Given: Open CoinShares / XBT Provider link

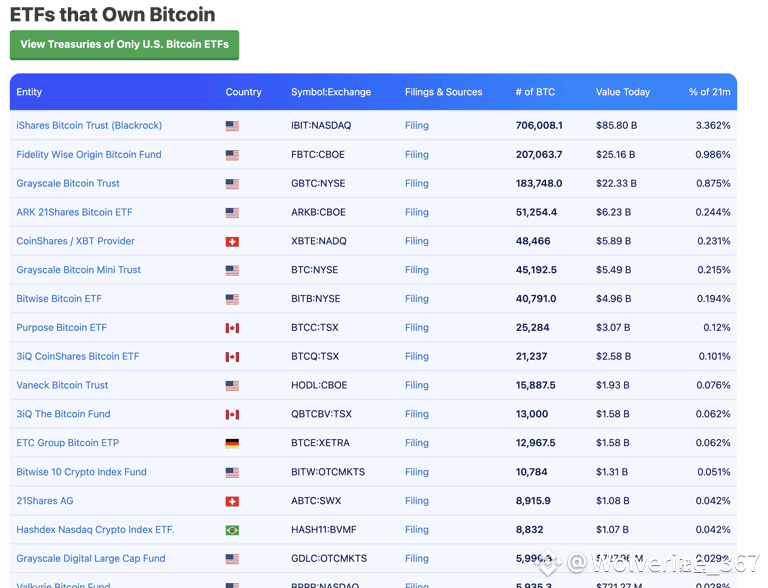Looking at the screenshot, I should (75, 241).
